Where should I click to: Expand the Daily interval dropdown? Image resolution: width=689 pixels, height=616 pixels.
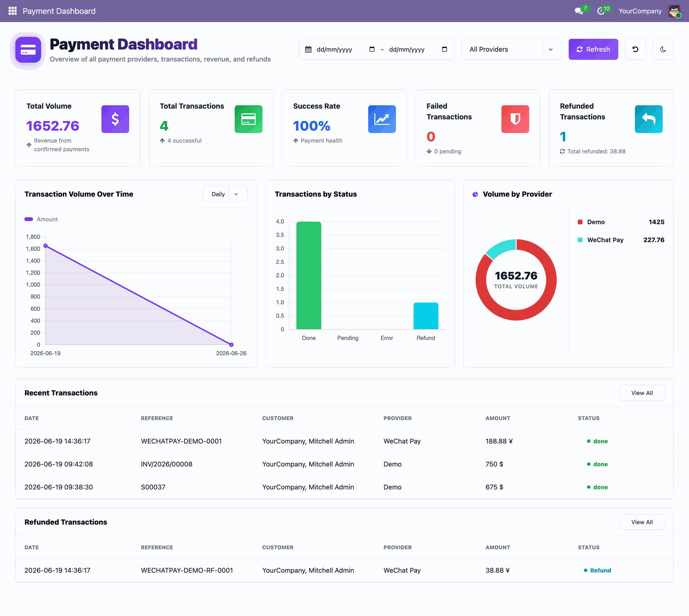tap(225, 194)
